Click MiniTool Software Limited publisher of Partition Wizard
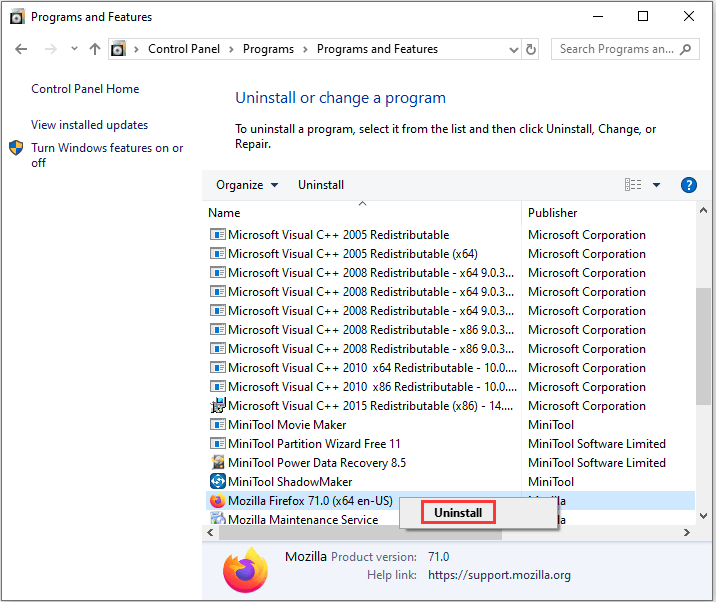Image resolution: width=716 pixels, height=602 pixels. [597, 444]
